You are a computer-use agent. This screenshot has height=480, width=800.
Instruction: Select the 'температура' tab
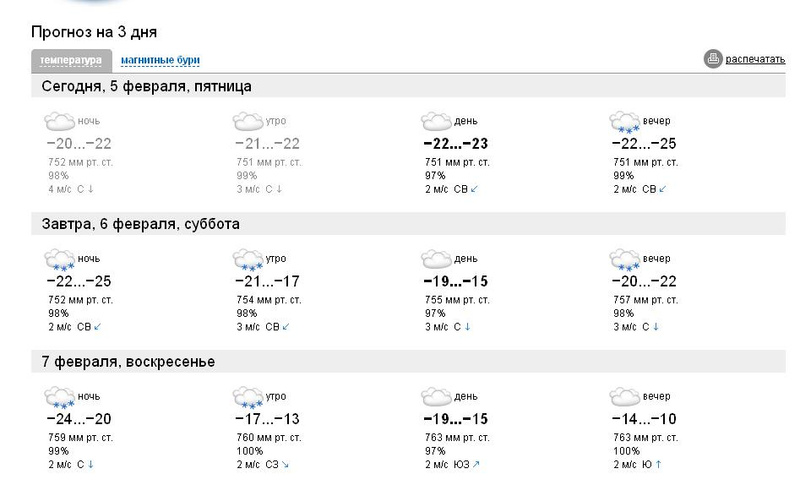click(71, 60)
